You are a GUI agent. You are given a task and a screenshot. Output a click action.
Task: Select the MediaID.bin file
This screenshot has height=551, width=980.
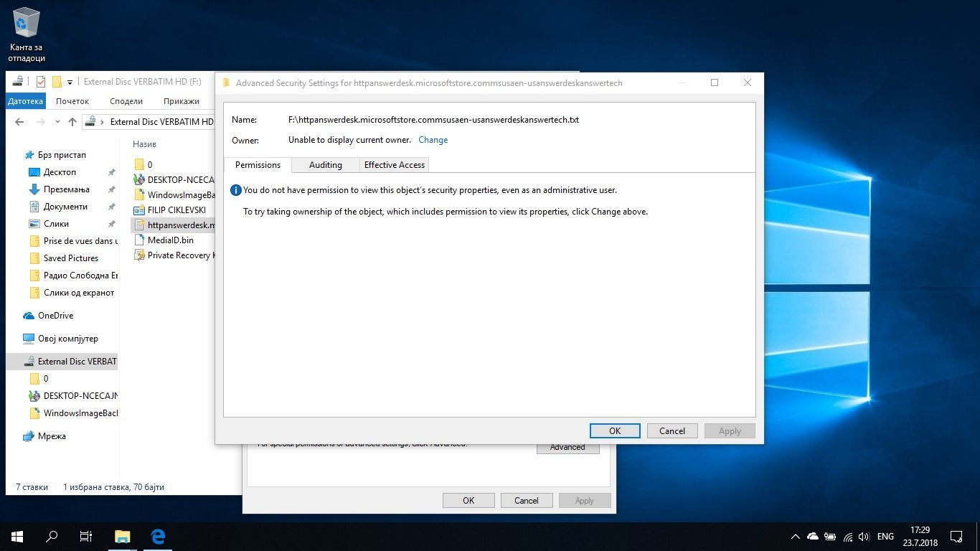164,240
